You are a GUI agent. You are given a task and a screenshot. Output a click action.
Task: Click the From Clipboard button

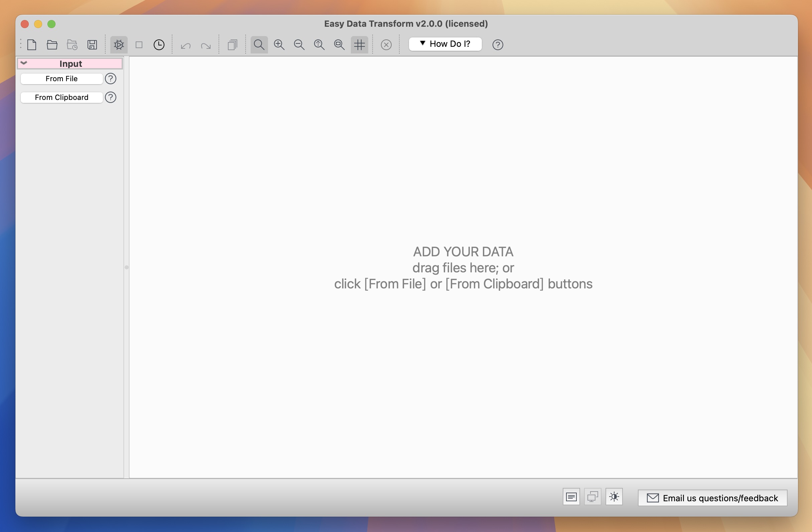coord(61,98)
